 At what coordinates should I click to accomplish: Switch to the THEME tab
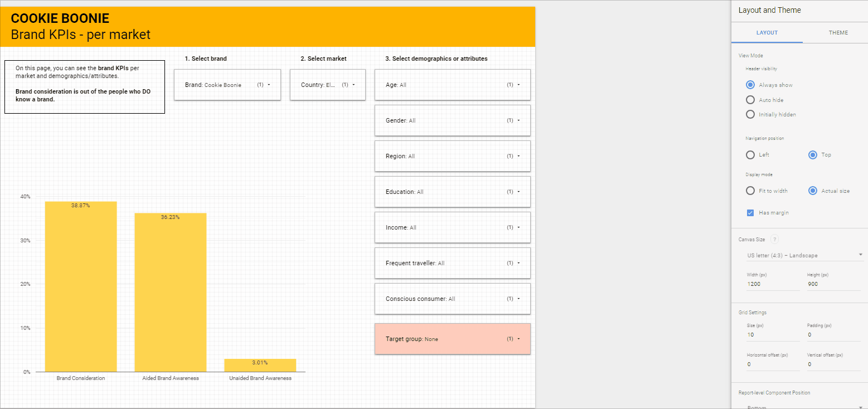point(838,33)
